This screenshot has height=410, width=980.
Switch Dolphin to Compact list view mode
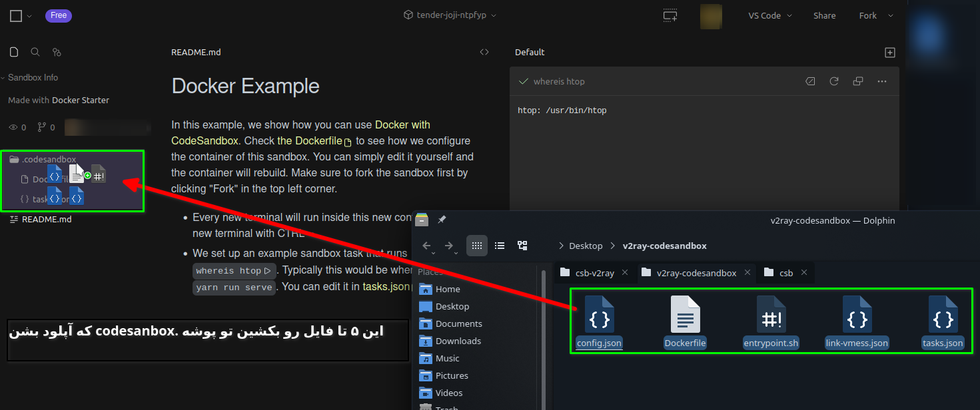[500, 246]
